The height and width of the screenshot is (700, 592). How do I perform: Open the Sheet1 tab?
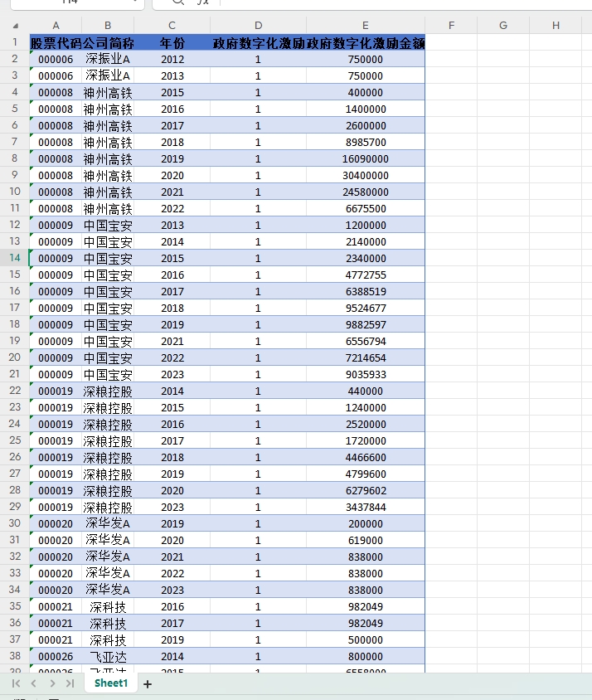tap(111, 683)
